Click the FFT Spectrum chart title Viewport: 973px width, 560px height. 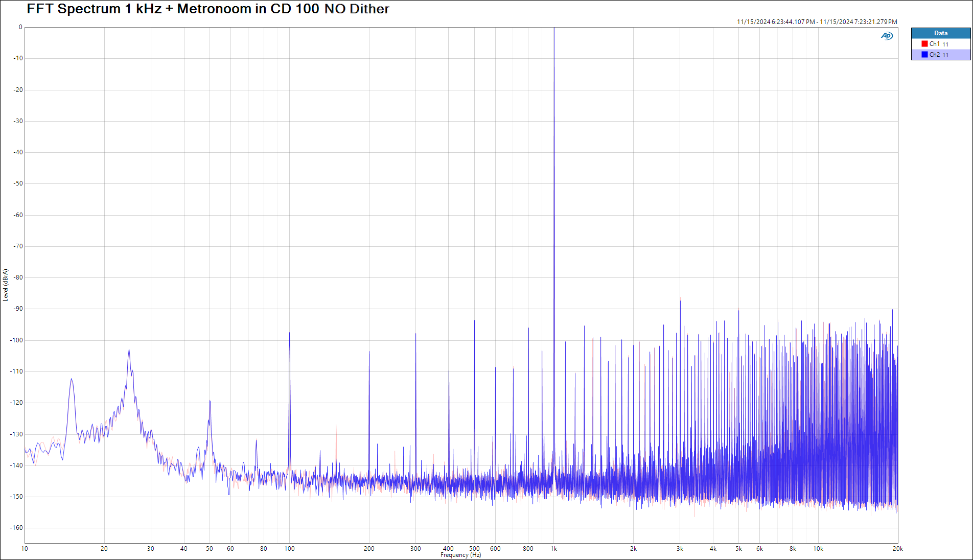click(x=207, y=9)
